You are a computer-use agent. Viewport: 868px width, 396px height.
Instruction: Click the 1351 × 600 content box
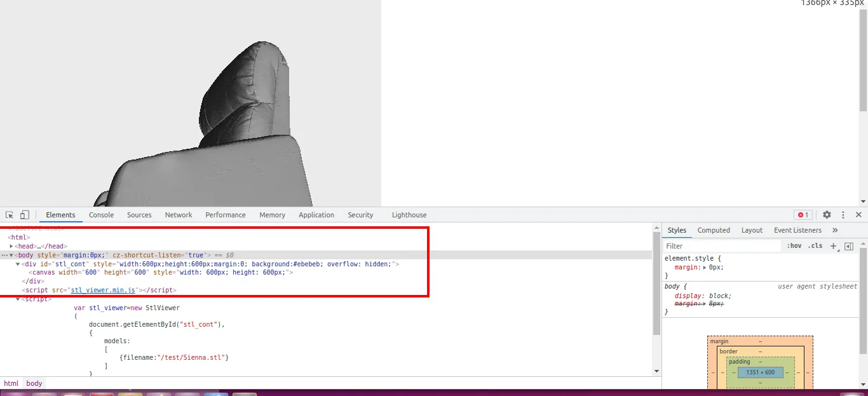point(761,372)
